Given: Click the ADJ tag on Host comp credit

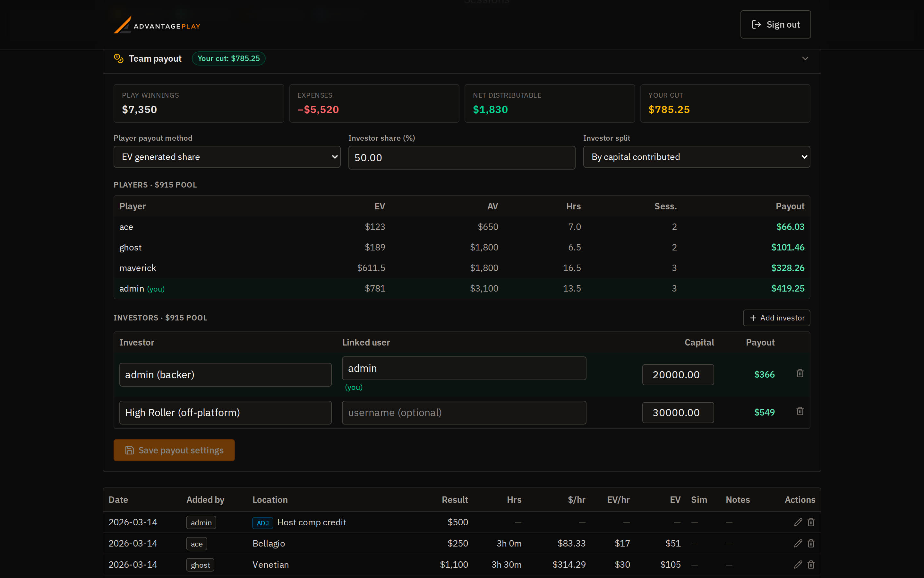Looking at the screenshot, I should coord(263,522).
